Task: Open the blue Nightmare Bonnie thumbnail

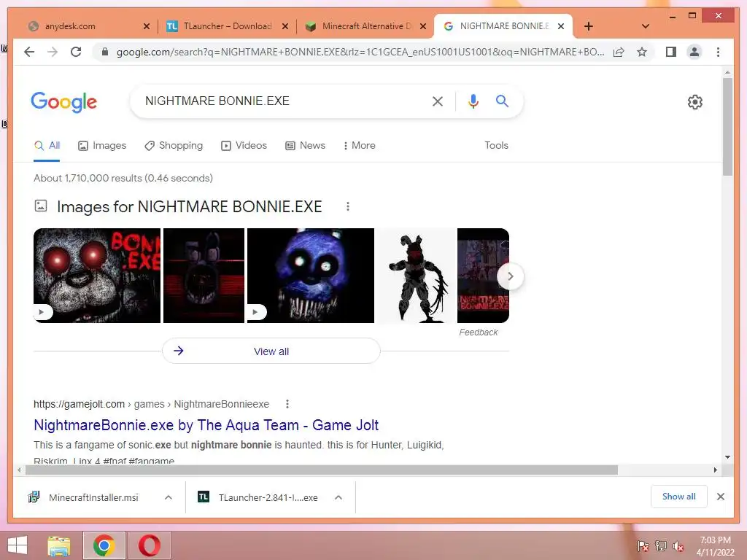Action: (311, 275)
